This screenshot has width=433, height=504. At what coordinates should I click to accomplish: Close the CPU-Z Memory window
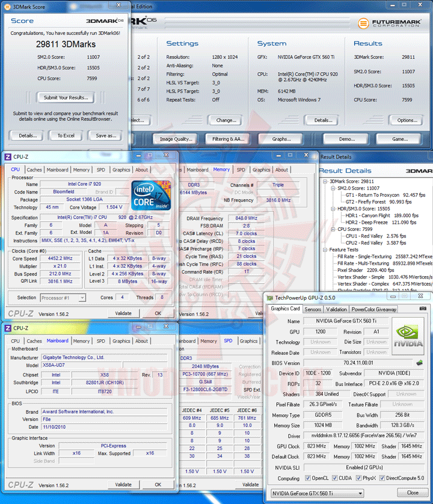point(306,155)
